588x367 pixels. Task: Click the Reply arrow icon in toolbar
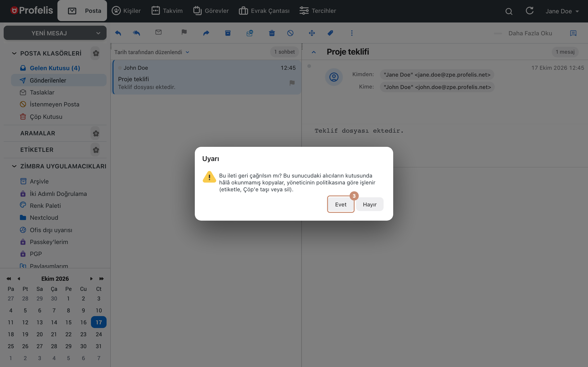(x=118, y=33)
